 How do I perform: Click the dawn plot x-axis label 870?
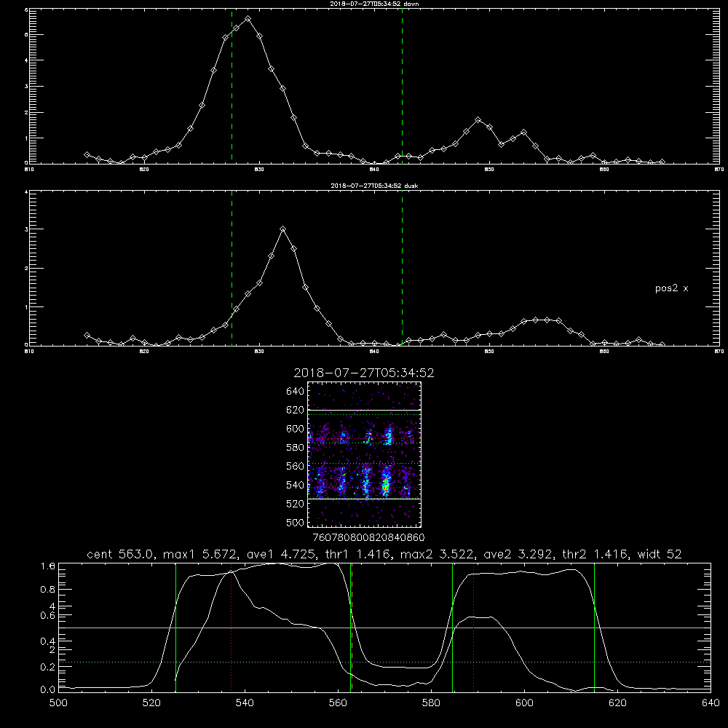(719, 170)
